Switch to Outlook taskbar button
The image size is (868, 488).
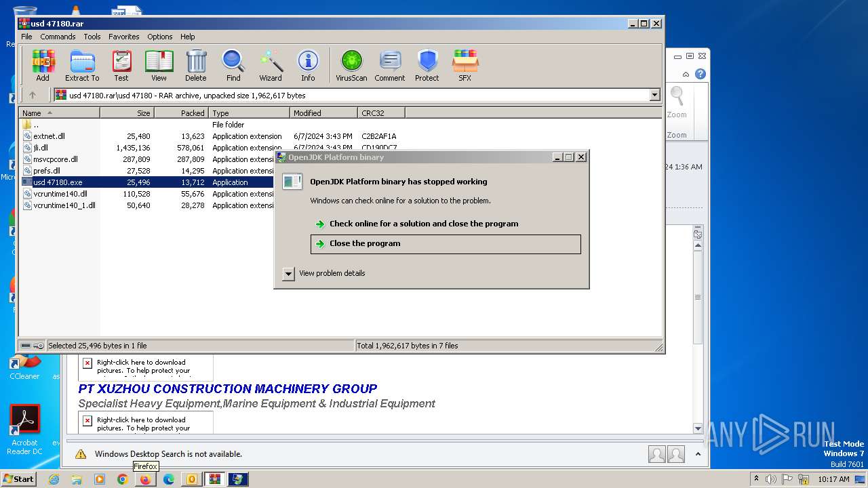point(191,479)
